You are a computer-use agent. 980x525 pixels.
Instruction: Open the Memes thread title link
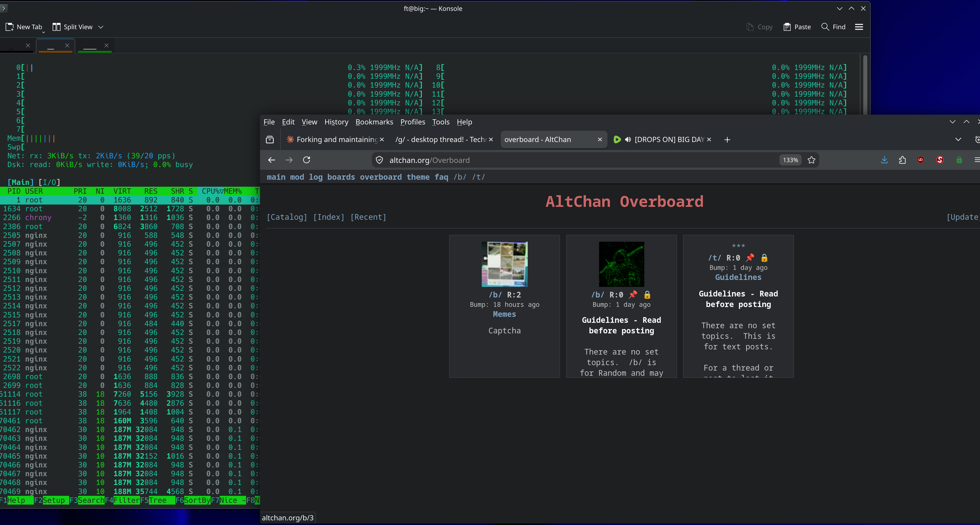(x=504, y=314)
